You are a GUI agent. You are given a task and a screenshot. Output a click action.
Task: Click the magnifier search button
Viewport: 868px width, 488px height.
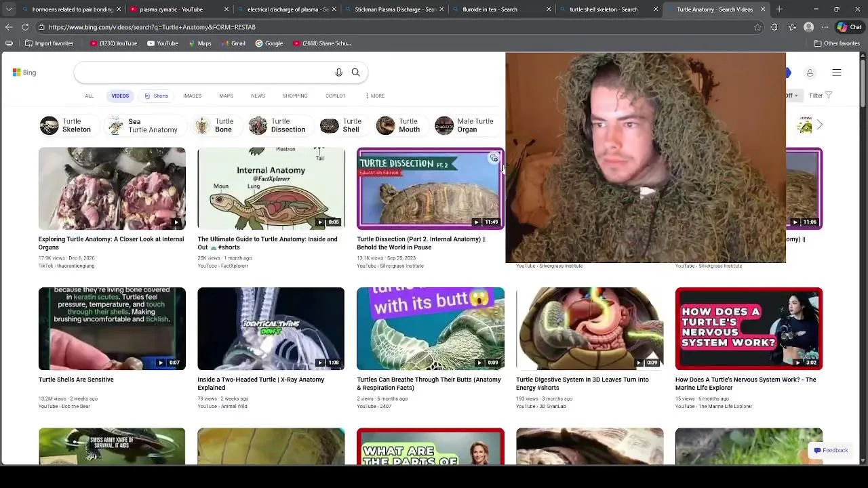point(355,73)
